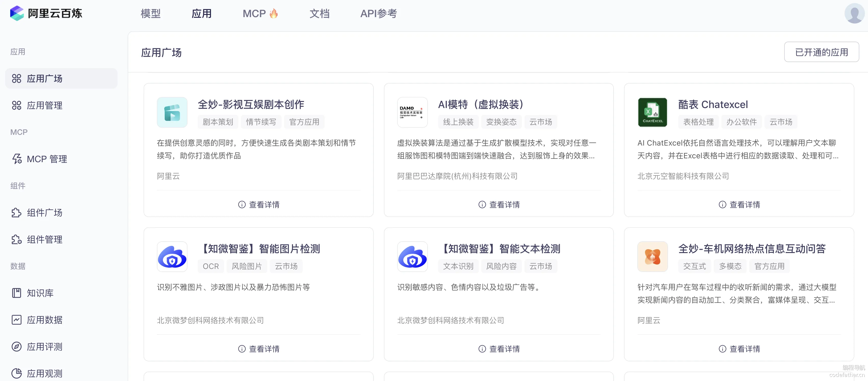This screenshot has width=868, height=381.
Task: View details of 智能图片检测
Action: tap(259, 349)
